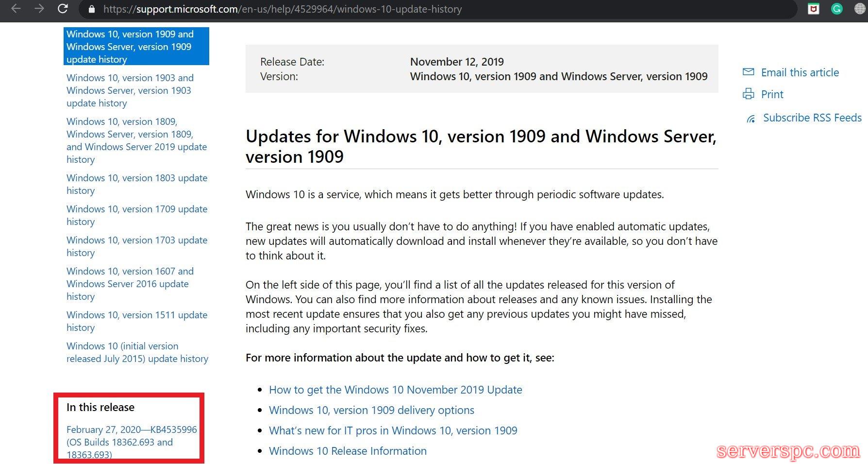Click the printer icon
Image resolution: width=868 pixels, height=464 pixels.
[749, 94]
